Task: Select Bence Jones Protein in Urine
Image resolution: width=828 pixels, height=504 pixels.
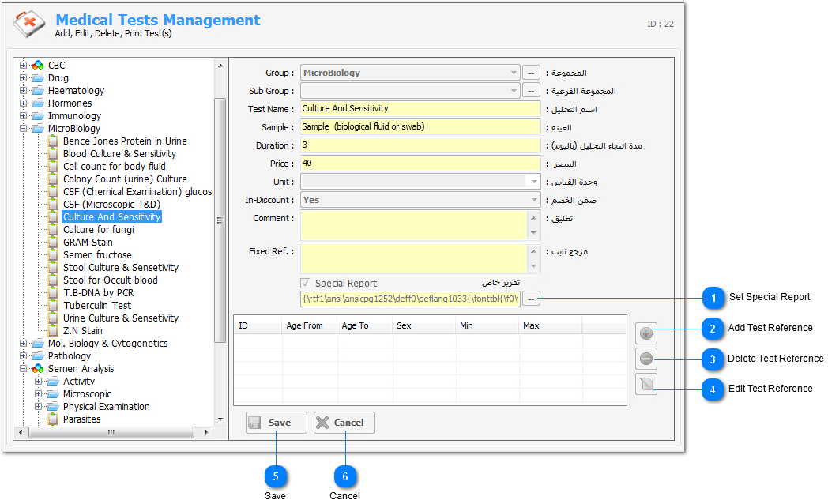Action: point(125,141)
